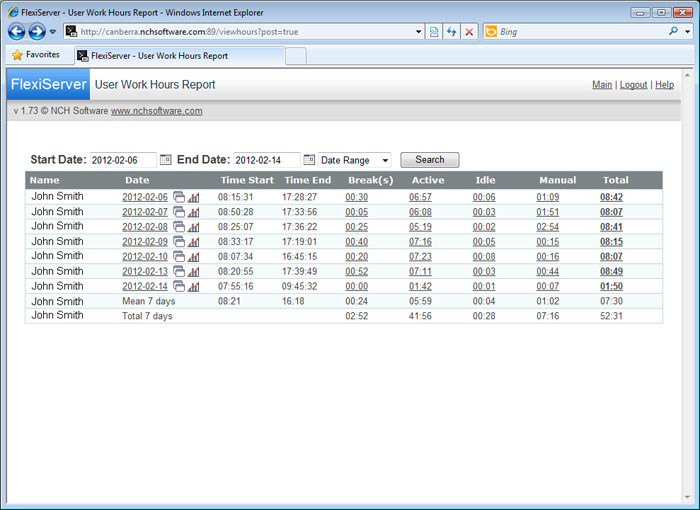This screenshot has width=700, height=510.
Task: Open date link 2012-02-06
Action: [x=145, y=197]
